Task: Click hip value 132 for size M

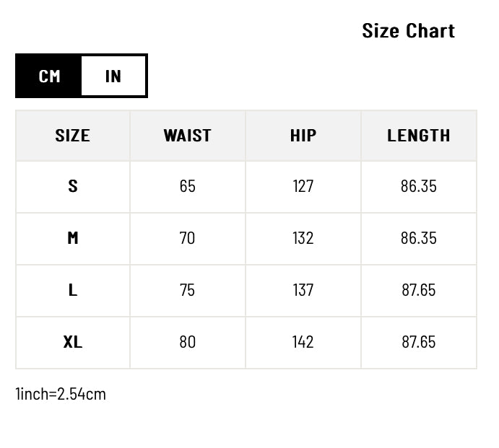Action: tap(303, 238)
